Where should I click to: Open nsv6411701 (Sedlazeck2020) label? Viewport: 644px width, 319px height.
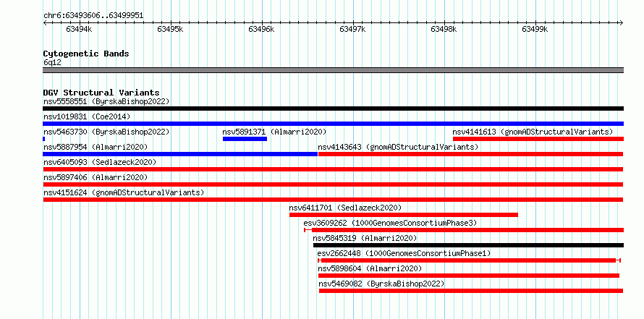pyautogui.click(x=345, y=208)
